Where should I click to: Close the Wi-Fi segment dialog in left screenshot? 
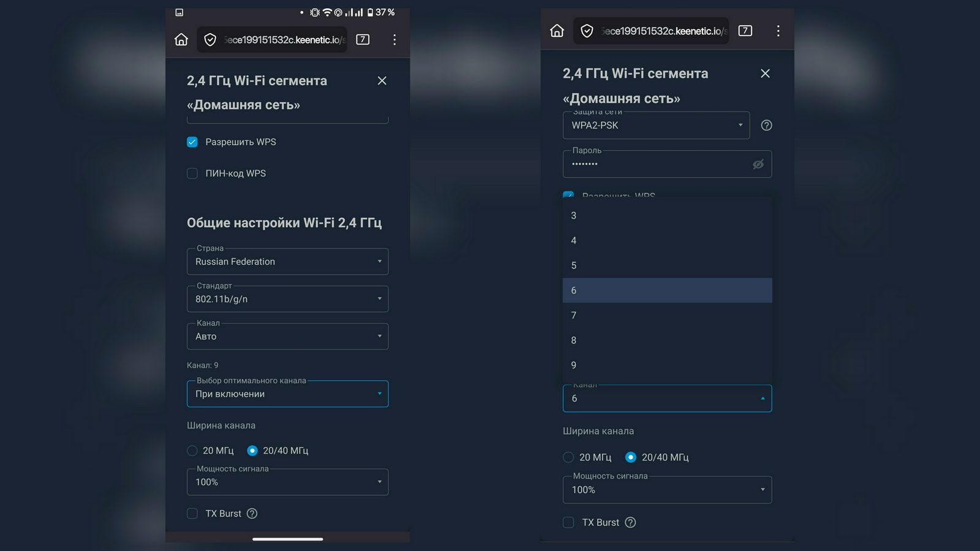[382, 81]
